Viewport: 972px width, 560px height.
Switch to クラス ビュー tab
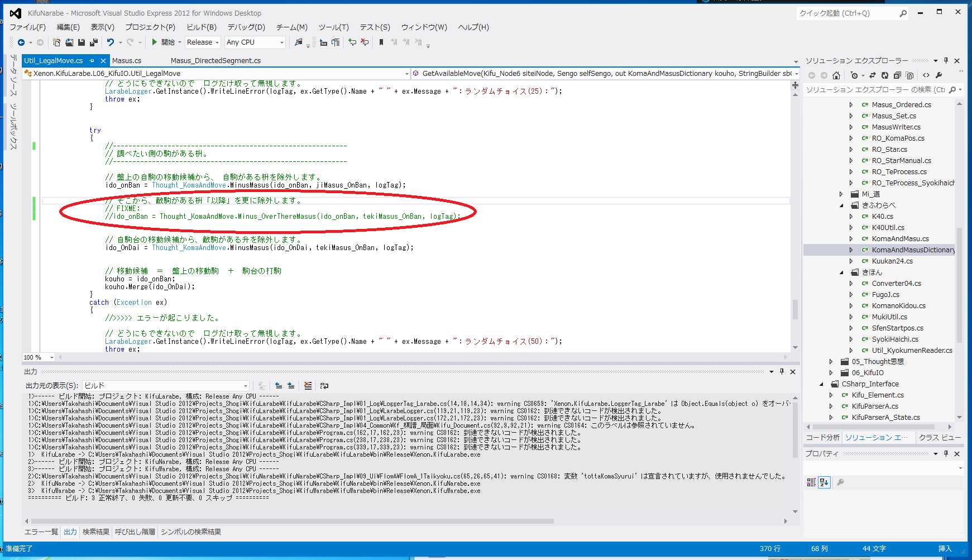pos(940,438)
